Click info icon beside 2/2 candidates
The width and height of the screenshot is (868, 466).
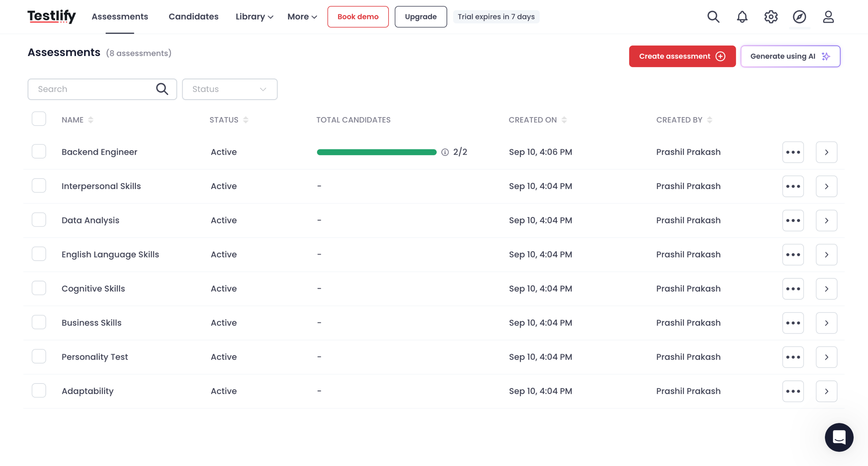(445, 152)
